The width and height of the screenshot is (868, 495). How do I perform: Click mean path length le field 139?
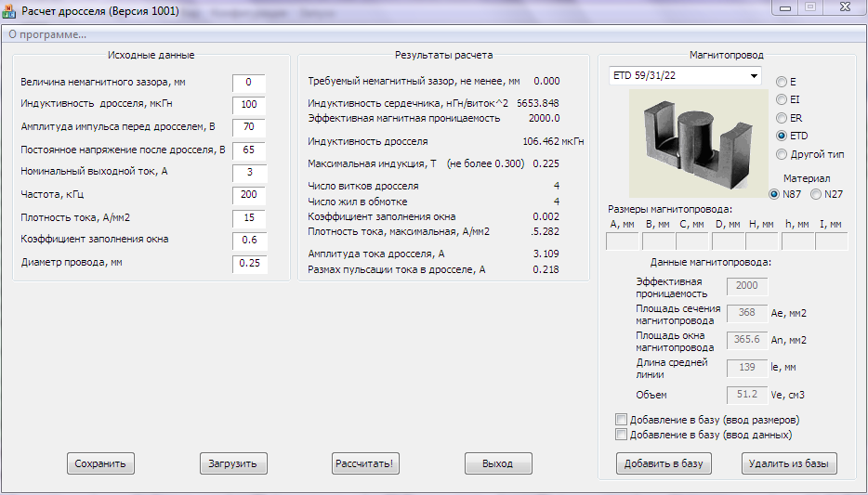click(747, 367)
